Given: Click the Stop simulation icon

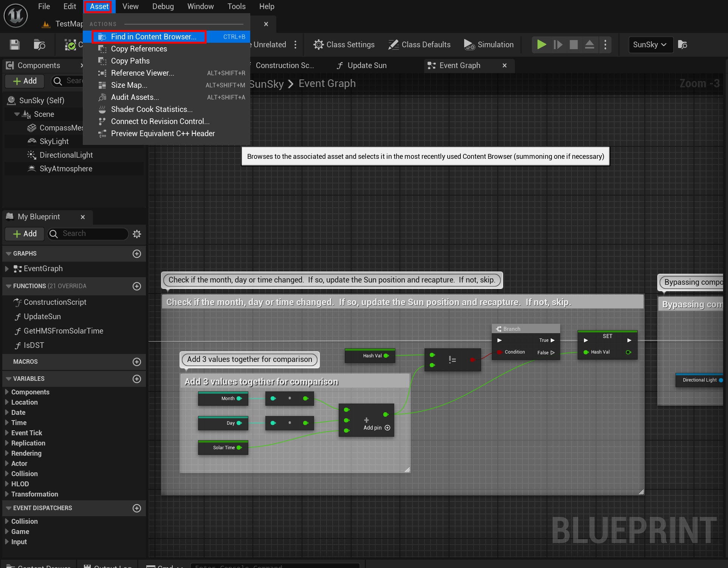Looking at the screenshot, I should pyautogui.click(x=573, y=45).
